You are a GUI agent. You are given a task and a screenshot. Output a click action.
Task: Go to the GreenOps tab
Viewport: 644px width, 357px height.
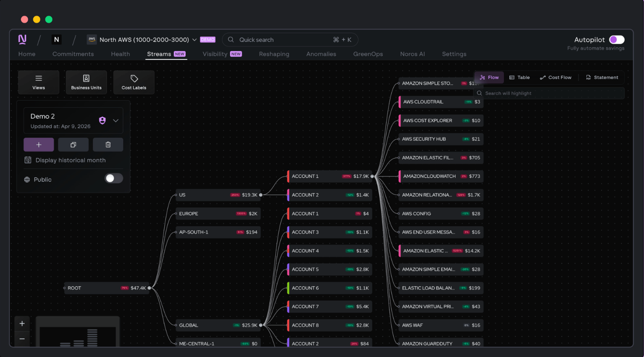(368, 54)
